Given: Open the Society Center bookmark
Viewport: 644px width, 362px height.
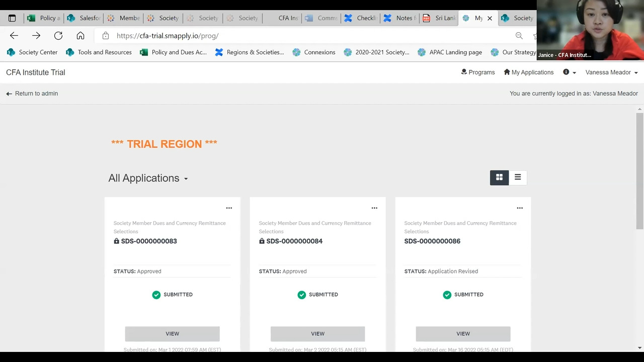Looking at the screenshot, I should (32, 52).
